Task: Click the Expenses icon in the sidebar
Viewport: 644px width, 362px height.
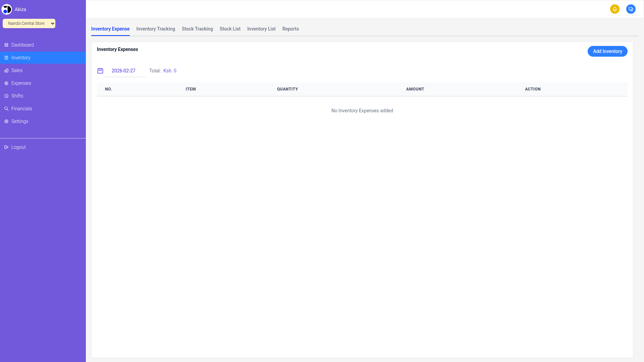Action: click(6, 83)
